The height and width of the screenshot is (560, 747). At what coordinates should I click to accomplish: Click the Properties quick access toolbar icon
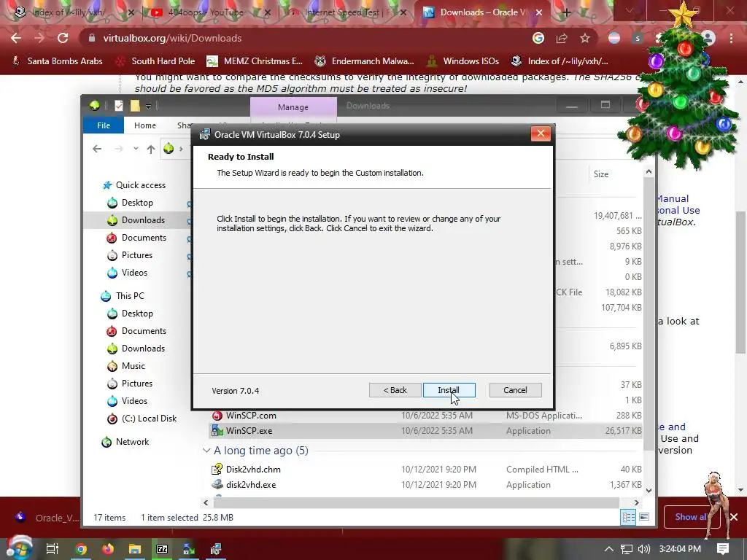(x=119, y=106)
